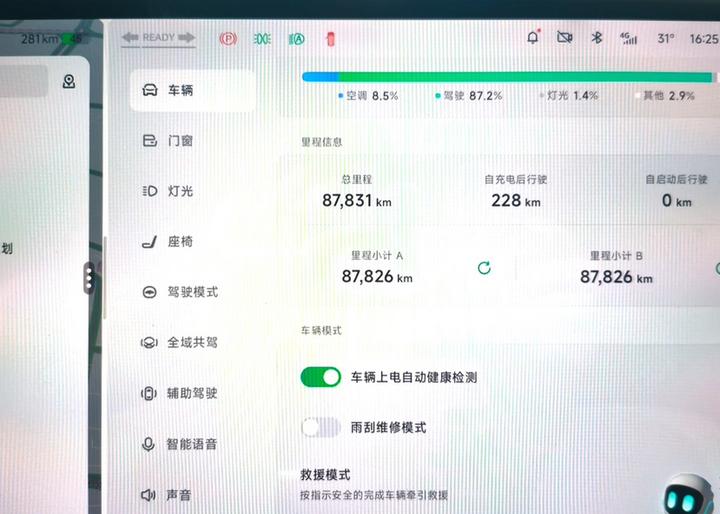The height and width of the screenshot is (514, 720).
Task: Tap the 4G signal strength icon
Action: coord(629,38)
